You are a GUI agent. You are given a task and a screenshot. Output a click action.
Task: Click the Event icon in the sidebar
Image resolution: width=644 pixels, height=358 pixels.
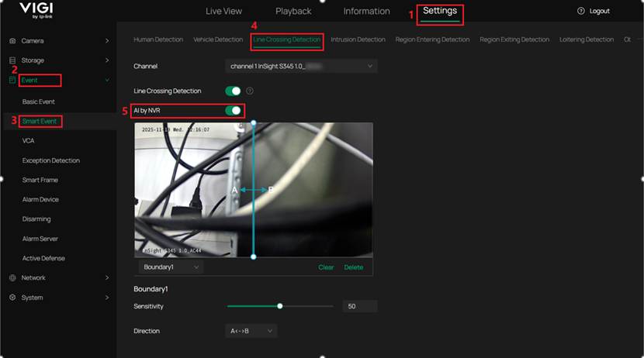pos(12,80)
